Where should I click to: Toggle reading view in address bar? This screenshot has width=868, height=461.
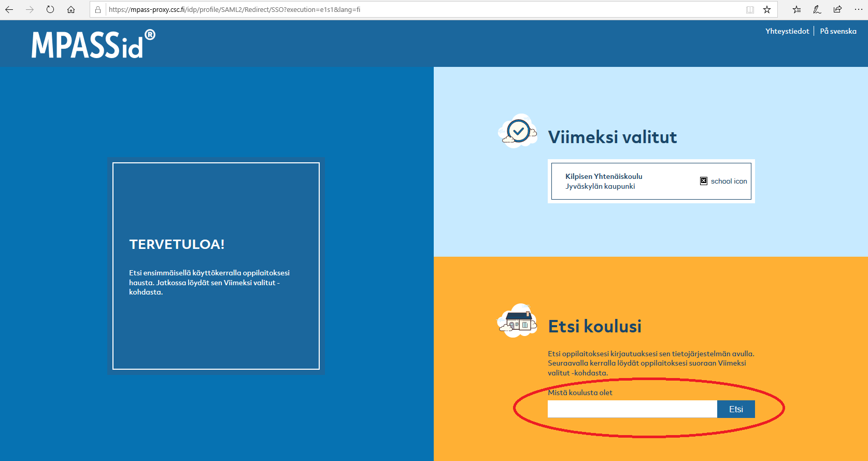[x=749, y=9]
